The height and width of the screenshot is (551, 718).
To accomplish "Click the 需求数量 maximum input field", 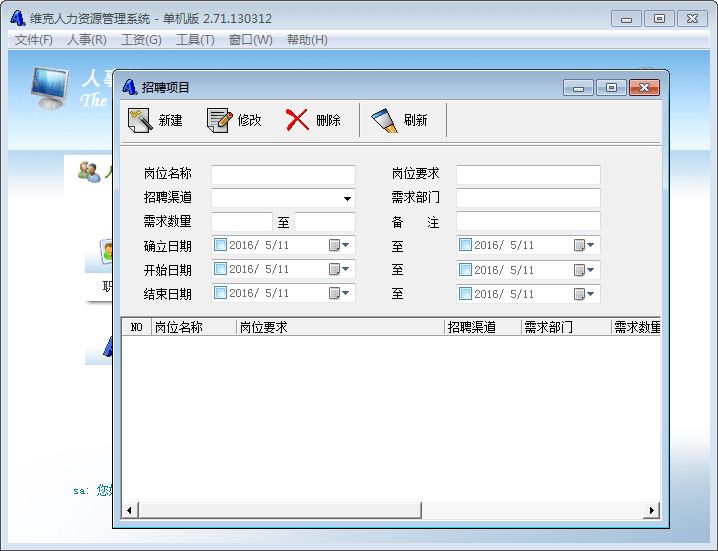I will pyautogui.click(x=325, y=222).
